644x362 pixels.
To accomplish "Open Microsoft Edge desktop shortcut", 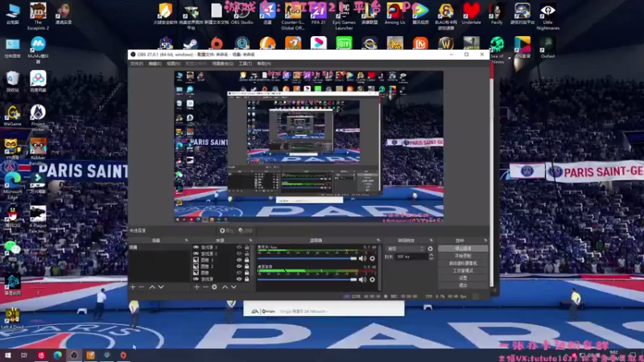I will pyautogui.click(x=13, y=186).
